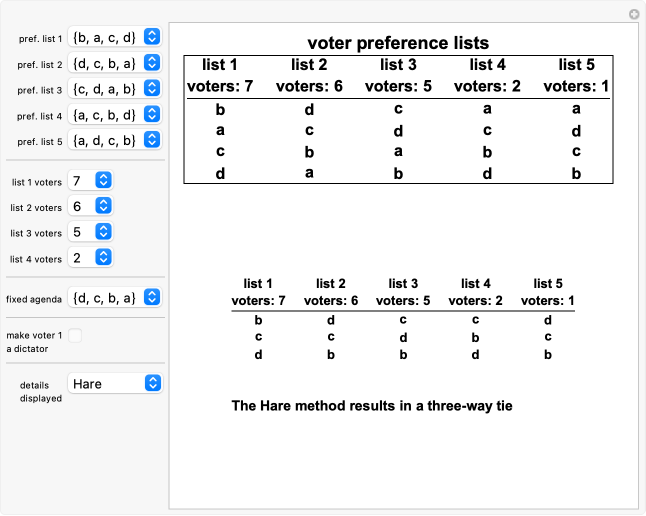The height and width of the screenshot is (516, 646).
Task: Click the list 1 column header in top table
Action: click(x=222, y=65)
